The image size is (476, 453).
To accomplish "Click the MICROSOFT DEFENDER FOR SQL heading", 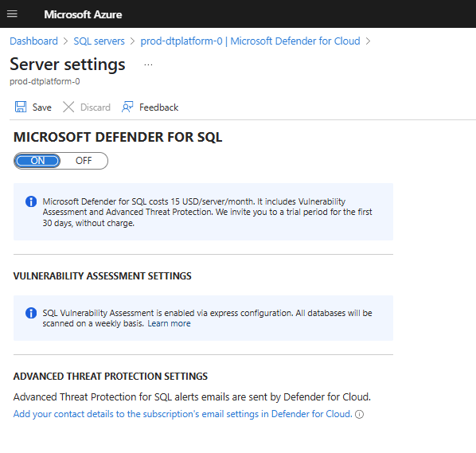I will pos(118,137).
